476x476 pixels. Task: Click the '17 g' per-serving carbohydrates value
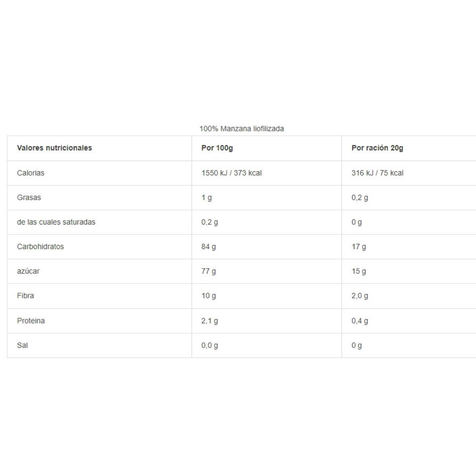click(x=359, y=247)
